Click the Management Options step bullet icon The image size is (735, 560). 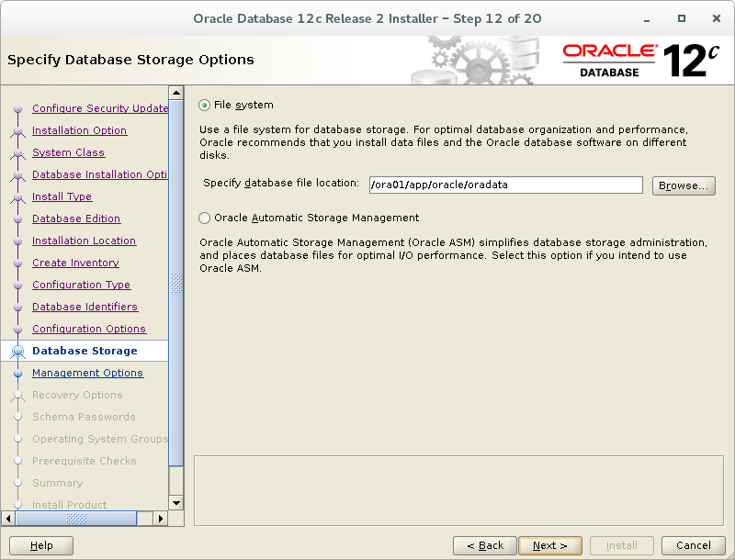17,373
